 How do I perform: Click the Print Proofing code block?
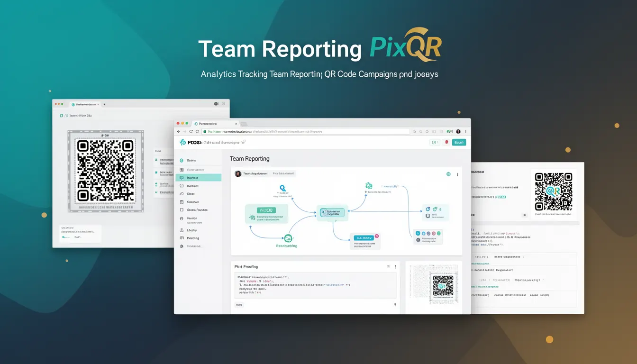tap(315, 285)
